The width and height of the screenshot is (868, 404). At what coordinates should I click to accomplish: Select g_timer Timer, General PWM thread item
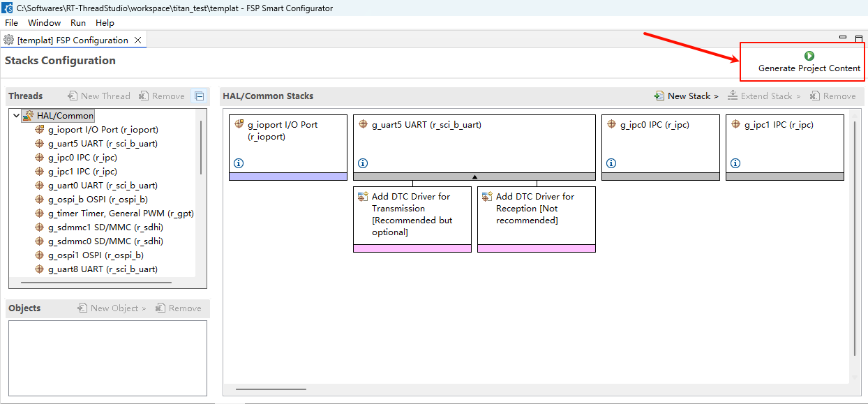pos(120,214)
